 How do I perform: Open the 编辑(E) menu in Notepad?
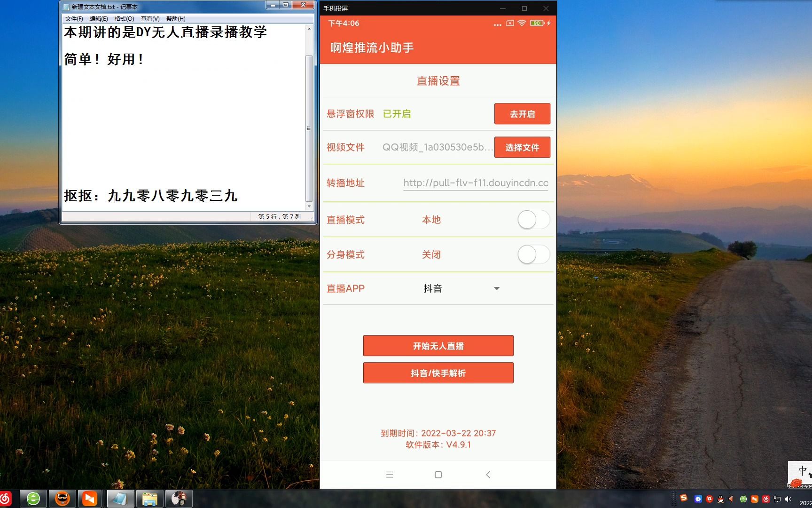coord(99,19)
